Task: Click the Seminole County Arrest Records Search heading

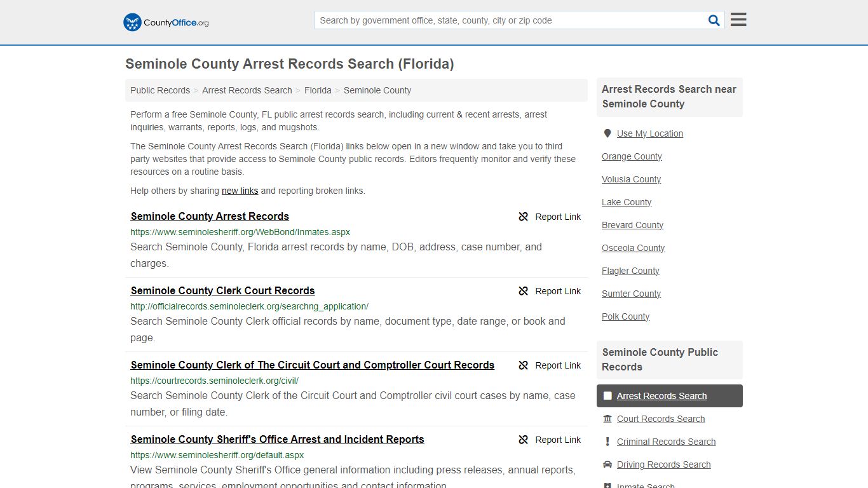Action: pyautogui.click(x=289, y=64)
